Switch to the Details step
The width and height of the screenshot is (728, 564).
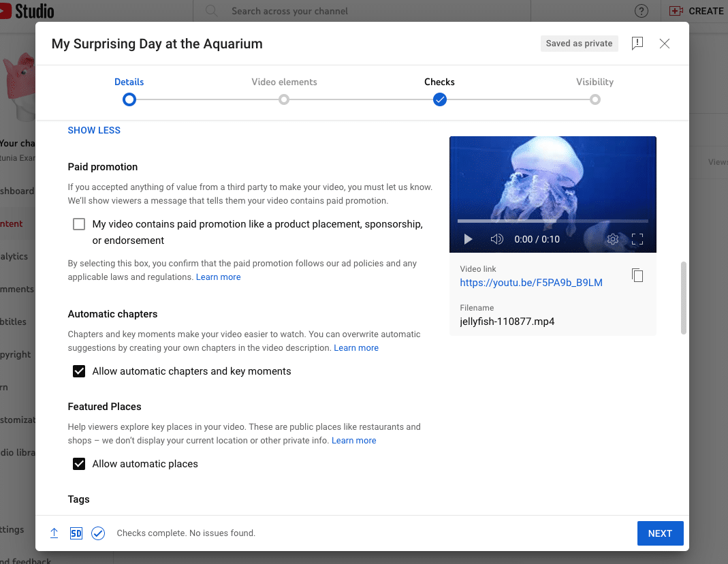(x=129, y=82)
